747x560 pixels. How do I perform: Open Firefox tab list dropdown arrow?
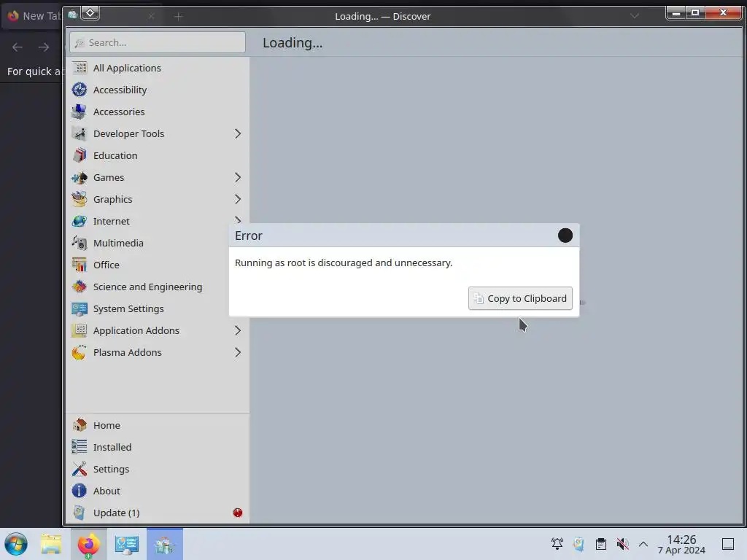(x=634, y=16)
